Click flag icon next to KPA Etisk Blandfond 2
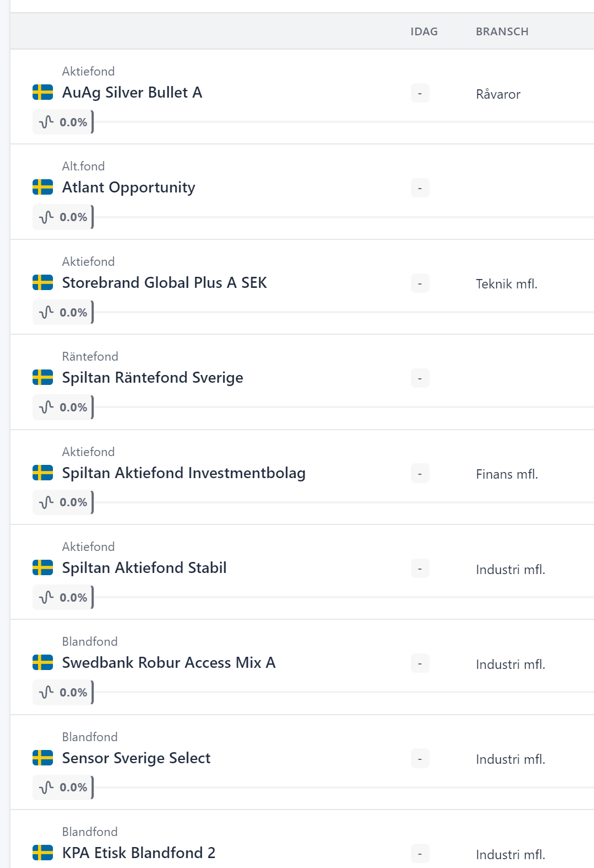Viewport: 594px width, 868px height. coord(42,853)
